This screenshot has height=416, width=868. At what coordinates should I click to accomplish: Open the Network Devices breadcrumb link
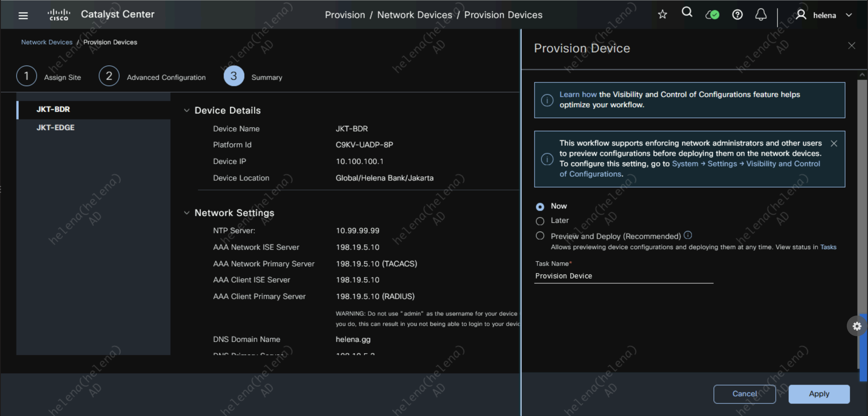(x=46, y=42)
